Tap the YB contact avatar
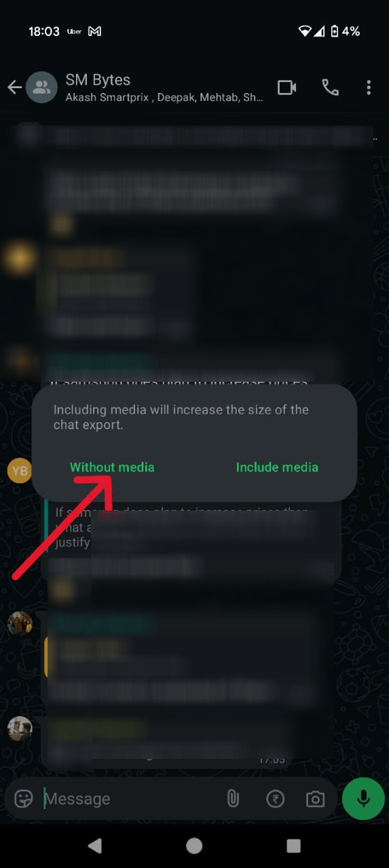The width and height of the screenshot is (389, 868). tap(20, 471)
